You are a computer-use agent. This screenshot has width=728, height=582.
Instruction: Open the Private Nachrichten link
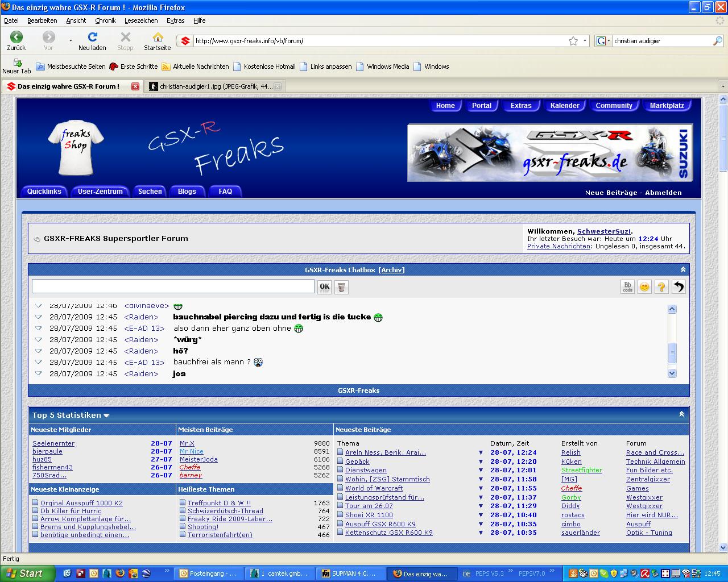(559, 247)
